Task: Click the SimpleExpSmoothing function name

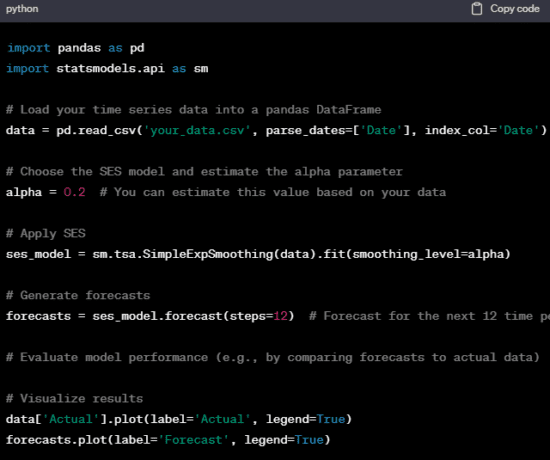Action: 208,254
